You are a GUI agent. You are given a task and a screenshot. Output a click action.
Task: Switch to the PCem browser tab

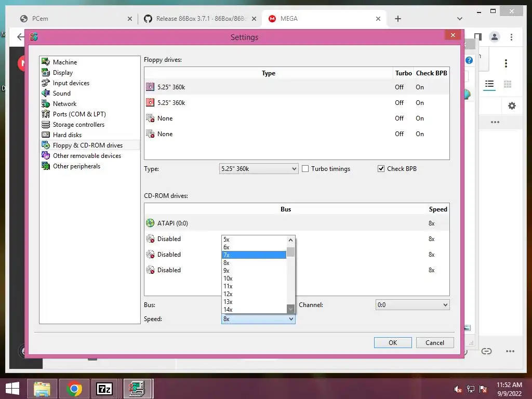pyautogui.click(x=75, y=19)
